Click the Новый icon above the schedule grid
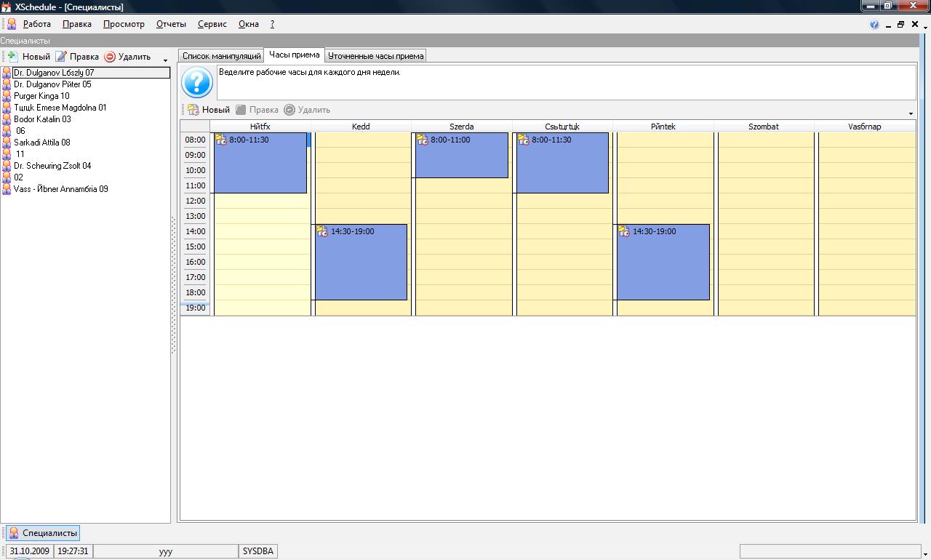The height and width of the screenshot is (560, 931). (x=193, y=110)
